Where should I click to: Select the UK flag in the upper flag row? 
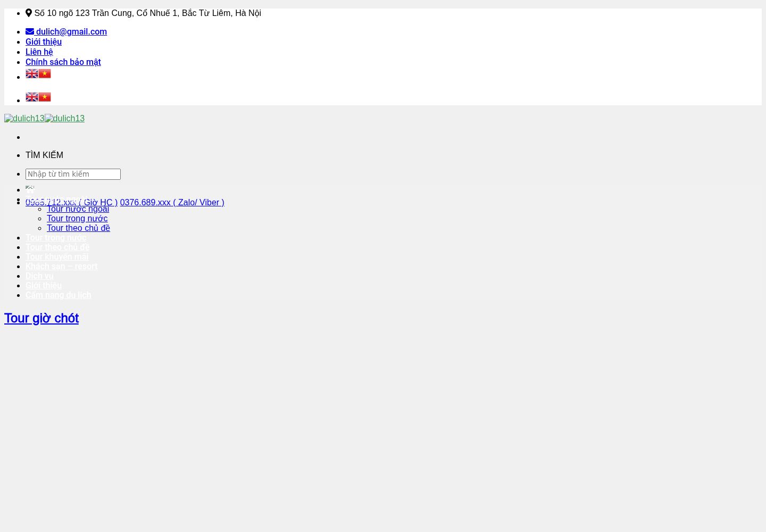pos(32,73)
